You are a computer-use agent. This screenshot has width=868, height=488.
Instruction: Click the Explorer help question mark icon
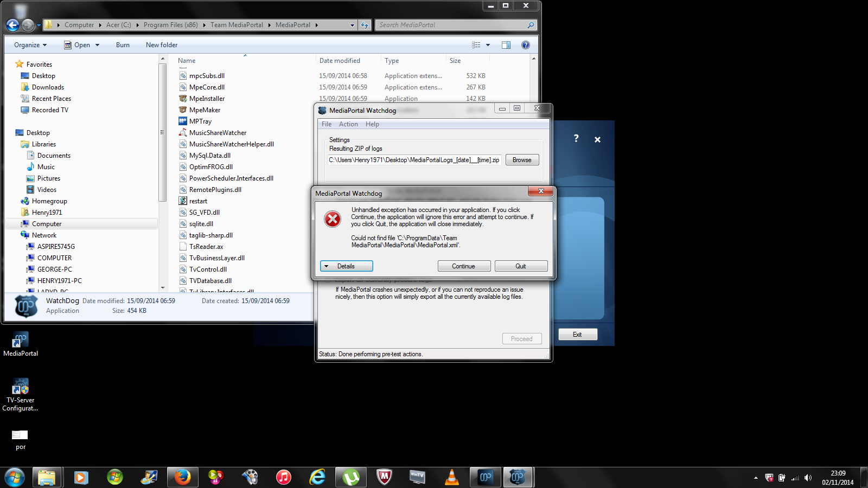tap(525, 45)
